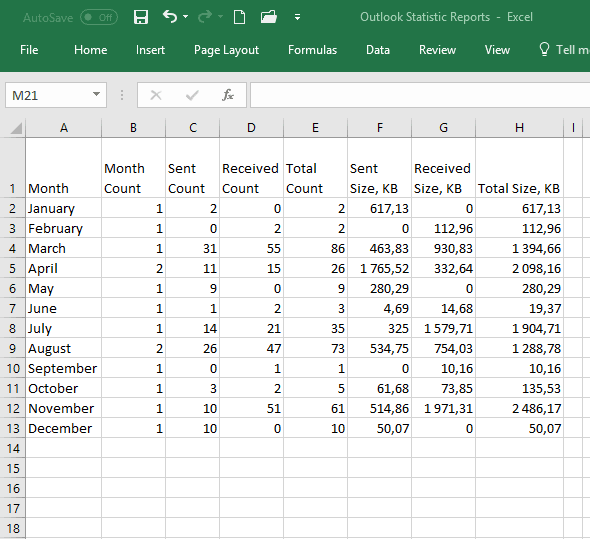The image size is (590, 539).
Task: Click the Enter checkmark icon in formula bar
Action: pyautogui.click(x=192, y=95)
